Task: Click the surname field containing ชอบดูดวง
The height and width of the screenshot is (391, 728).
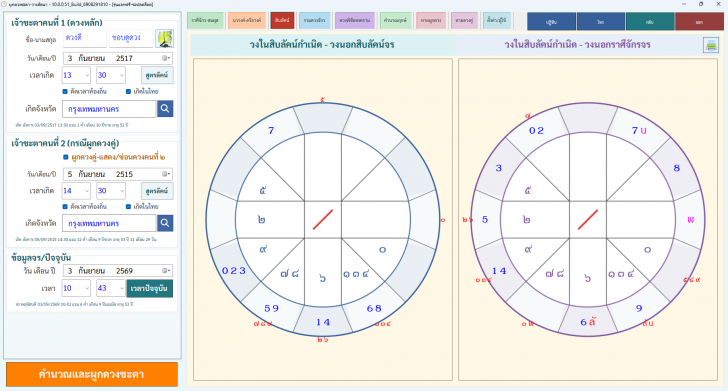Action: [x=130, y=38]
